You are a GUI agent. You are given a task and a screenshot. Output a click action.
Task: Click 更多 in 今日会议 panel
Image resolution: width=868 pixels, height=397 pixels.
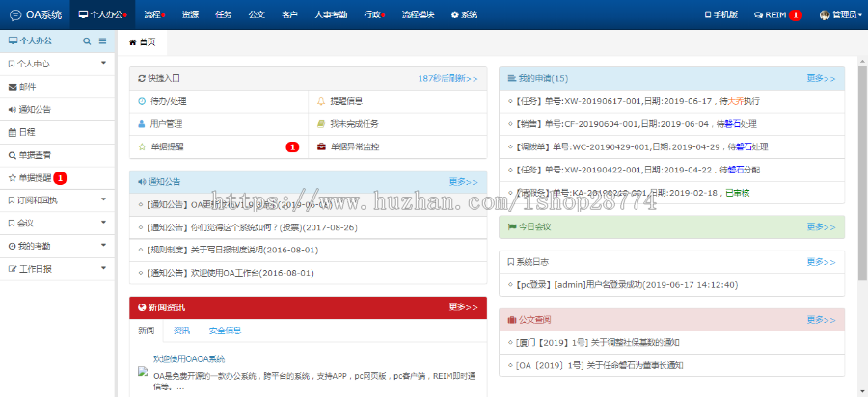click(x=821, y=226)
